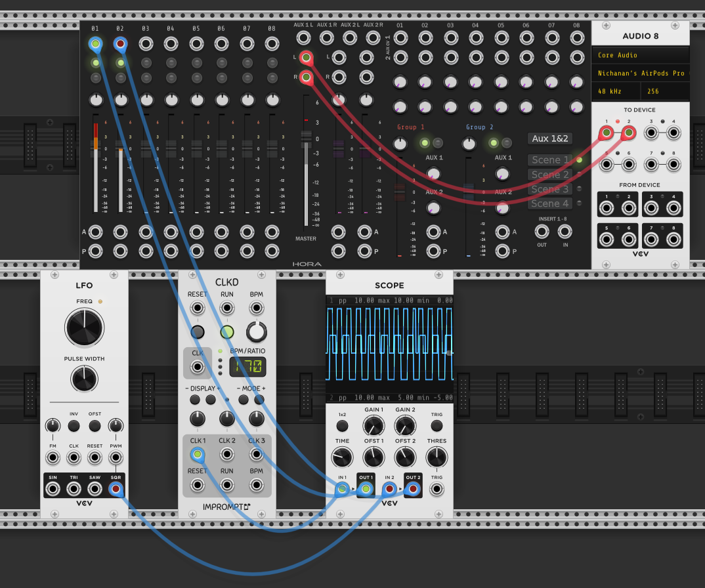Toggle the lit green Group 2 button
This screenshot has width=705, height=588.
[494, 143]
